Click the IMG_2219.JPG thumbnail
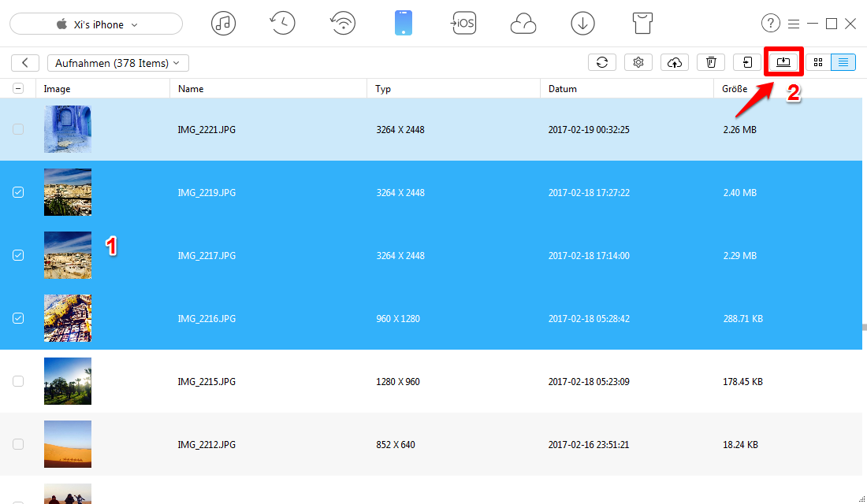 click(x=68, y=192)
